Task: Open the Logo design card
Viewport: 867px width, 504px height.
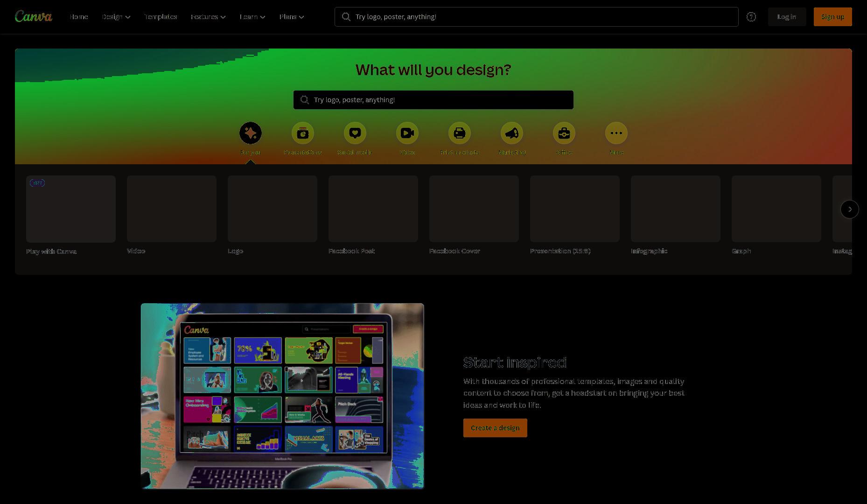Action: click(x=273, y=209)
